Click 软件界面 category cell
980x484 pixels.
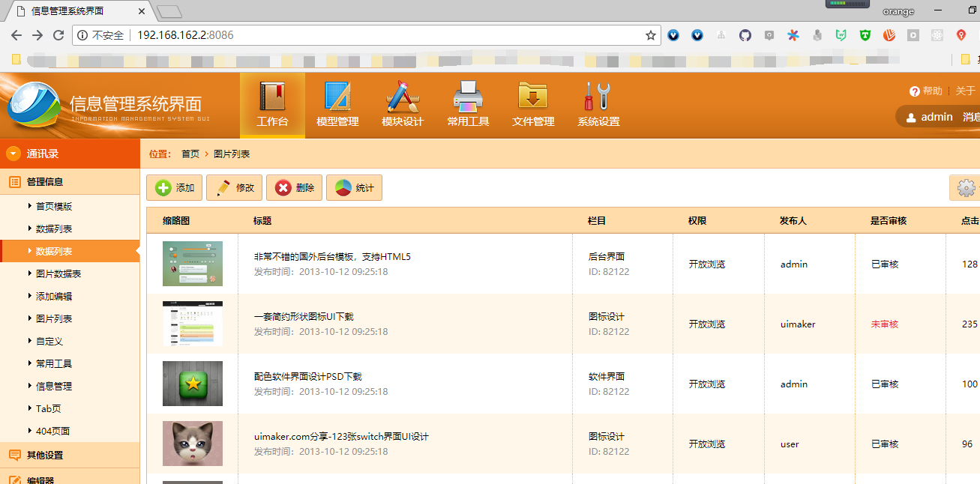pos(607,376)
